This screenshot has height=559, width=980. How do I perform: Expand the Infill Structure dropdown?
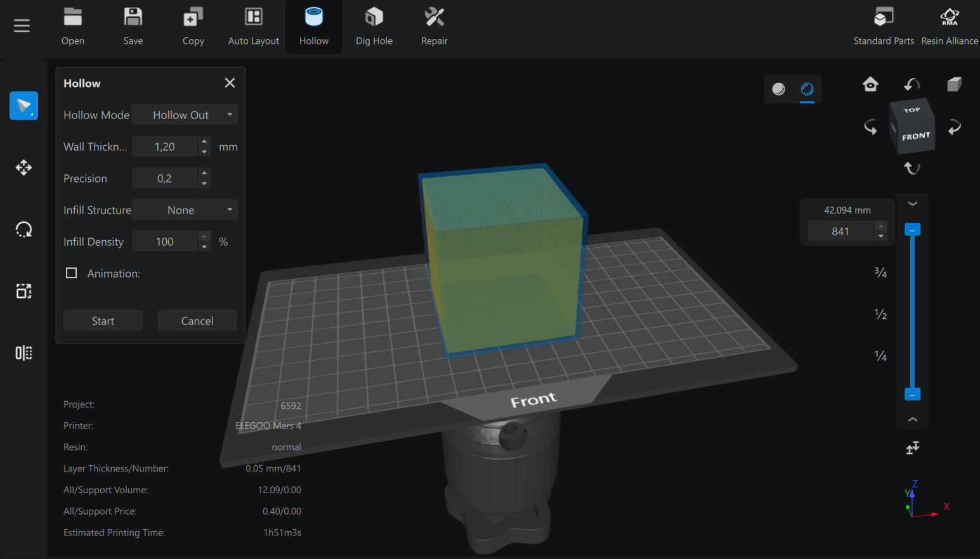pyautogui.click(x=185, y=210)
